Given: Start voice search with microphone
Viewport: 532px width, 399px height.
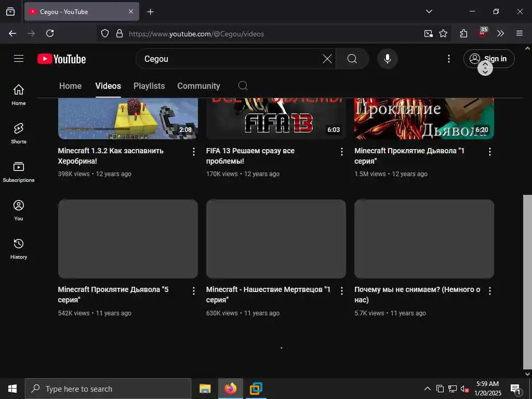Looking at the screenshot, I should pos(388,59).
